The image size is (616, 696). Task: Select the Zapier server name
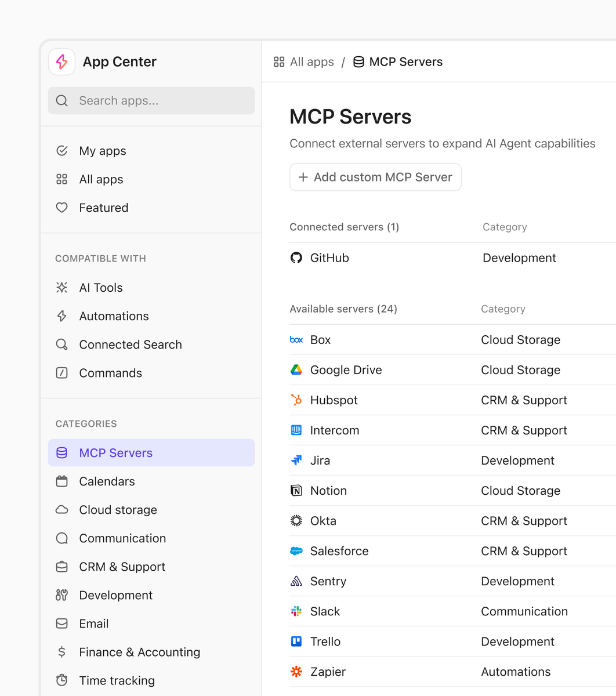point(328,672)
